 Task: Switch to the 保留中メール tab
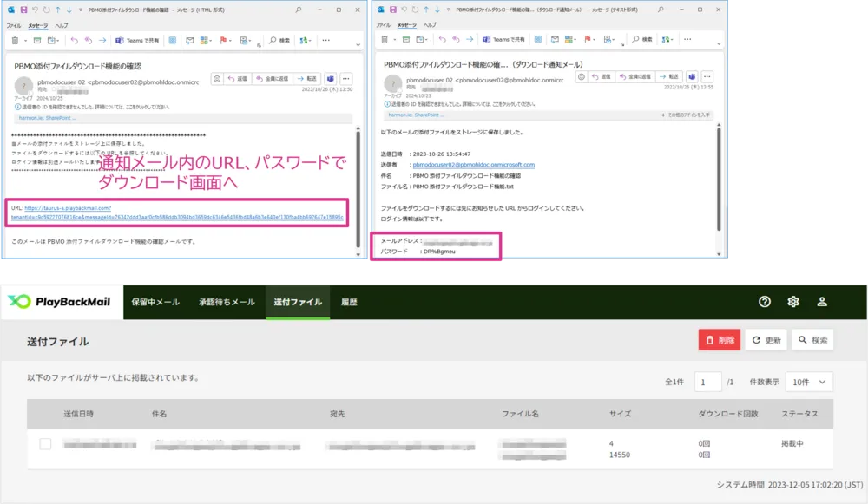tap(155, 302)
